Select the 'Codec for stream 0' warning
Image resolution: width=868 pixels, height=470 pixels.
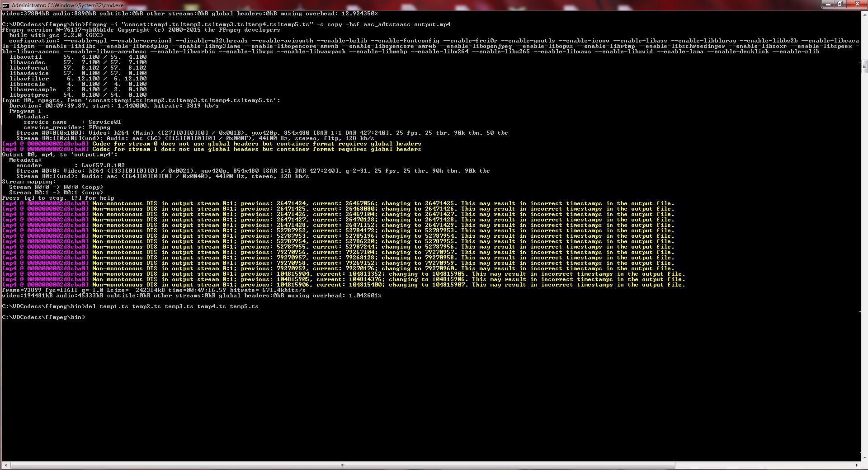tap(212, 144)
